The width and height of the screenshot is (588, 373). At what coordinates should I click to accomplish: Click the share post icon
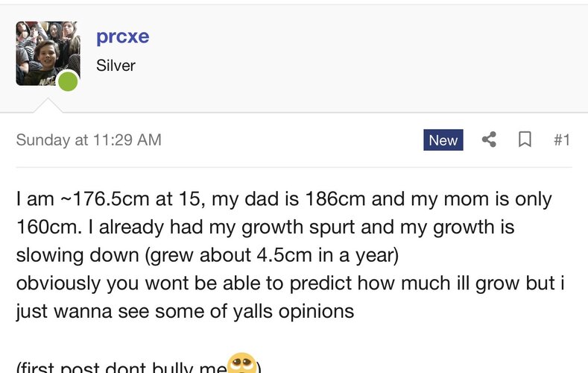pos(489,140)
